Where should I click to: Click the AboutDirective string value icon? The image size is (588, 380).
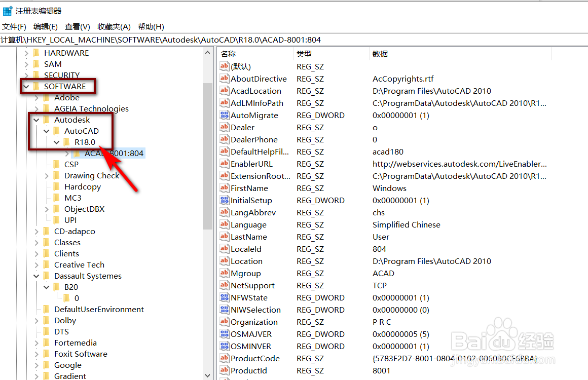click(x=224, y=79)
